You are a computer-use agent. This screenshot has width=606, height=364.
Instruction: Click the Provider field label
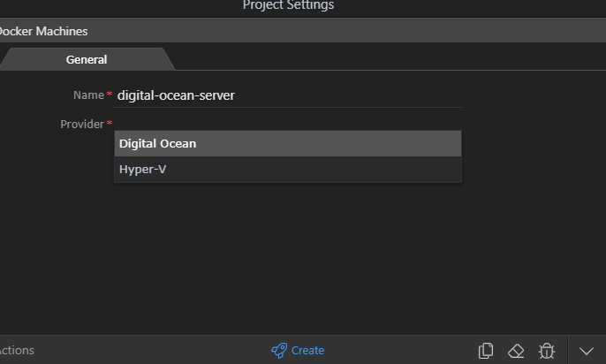[82, 124]
